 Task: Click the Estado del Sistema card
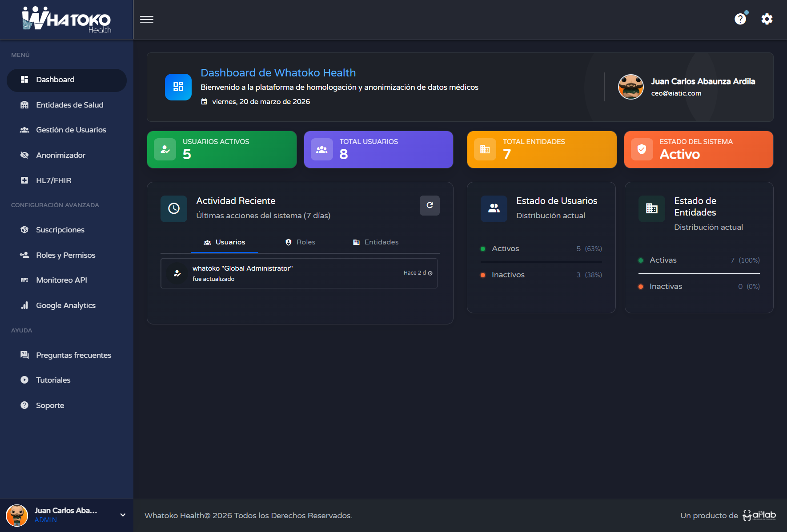699,149
